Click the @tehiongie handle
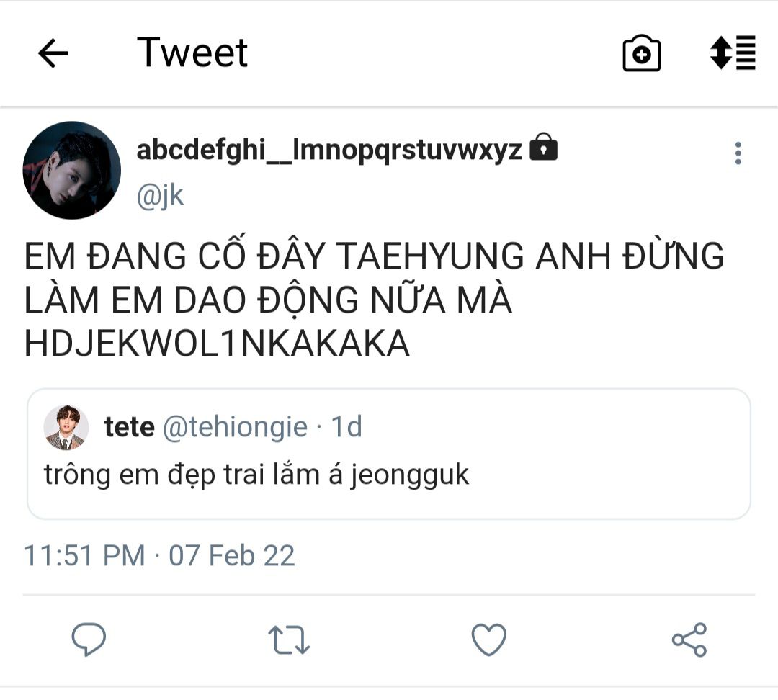This screenshot has height=700, width=778. point(235,427)
